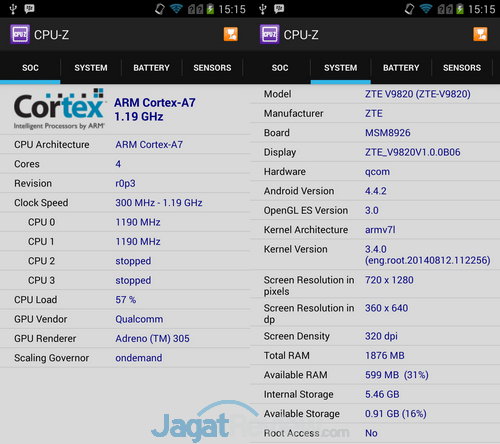Select the Cores value '4'

[118, 164]
